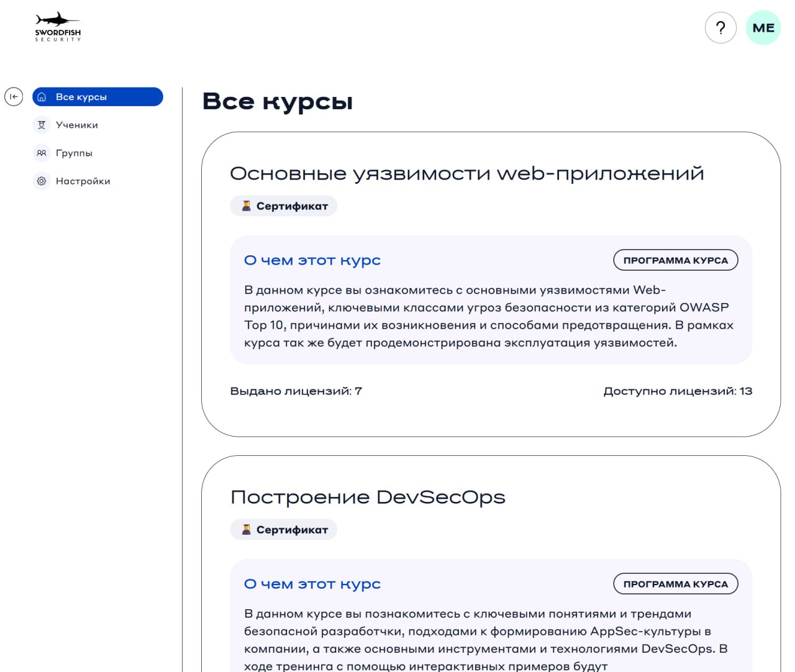Collapse the sidebar with the arrow icon
Image resolution: width=795 pixels, height=672 pixels.
click(14, 97)
